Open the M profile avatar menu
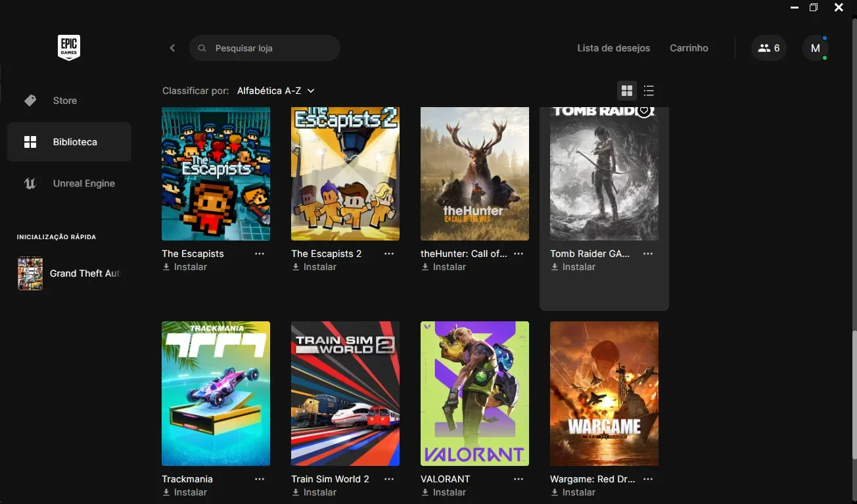This screenshot has width=857, height=504. [x=816, y=48]
